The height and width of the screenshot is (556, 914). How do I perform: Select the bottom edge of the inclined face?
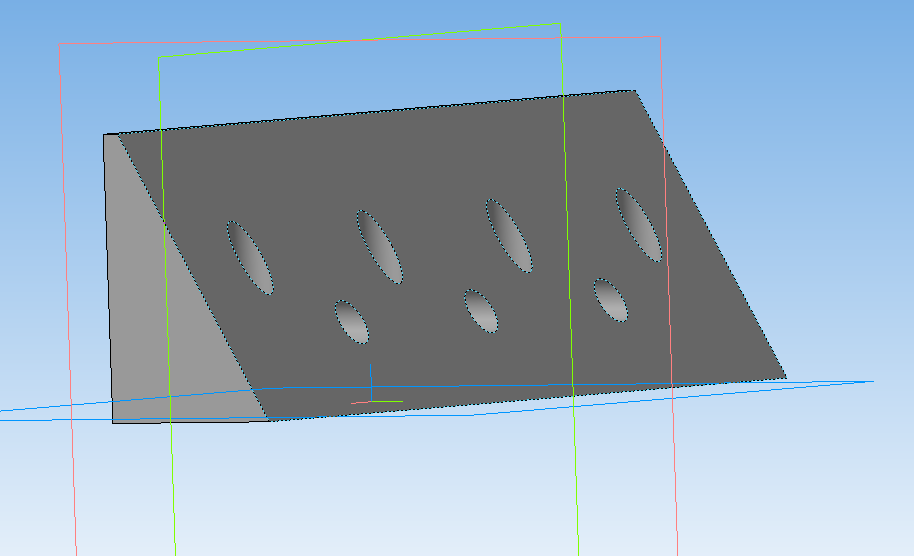530,399
